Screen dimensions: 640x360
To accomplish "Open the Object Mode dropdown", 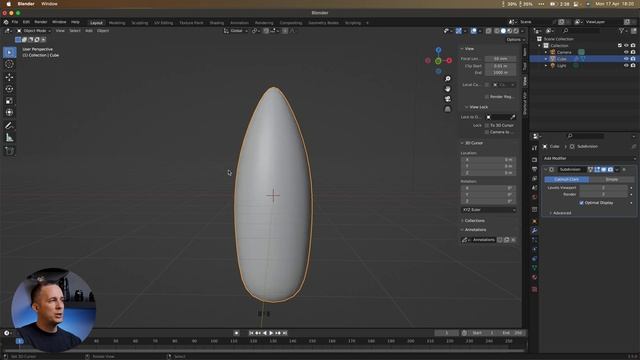I will click(x=33, y=31).
